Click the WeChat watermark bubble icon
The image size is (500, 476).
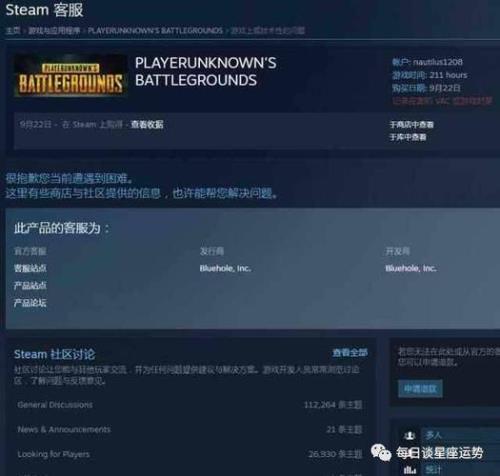(x=381, y=453)
